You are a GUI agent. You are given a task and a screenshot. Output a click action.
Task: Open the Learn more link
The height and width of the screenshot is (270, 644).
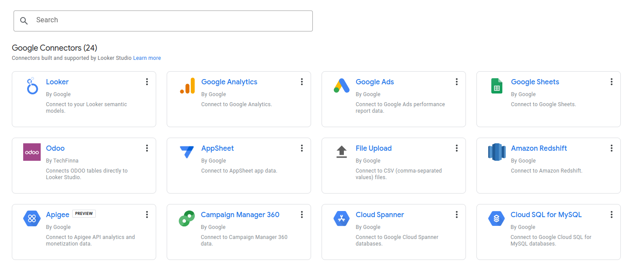tap(147, 58)
